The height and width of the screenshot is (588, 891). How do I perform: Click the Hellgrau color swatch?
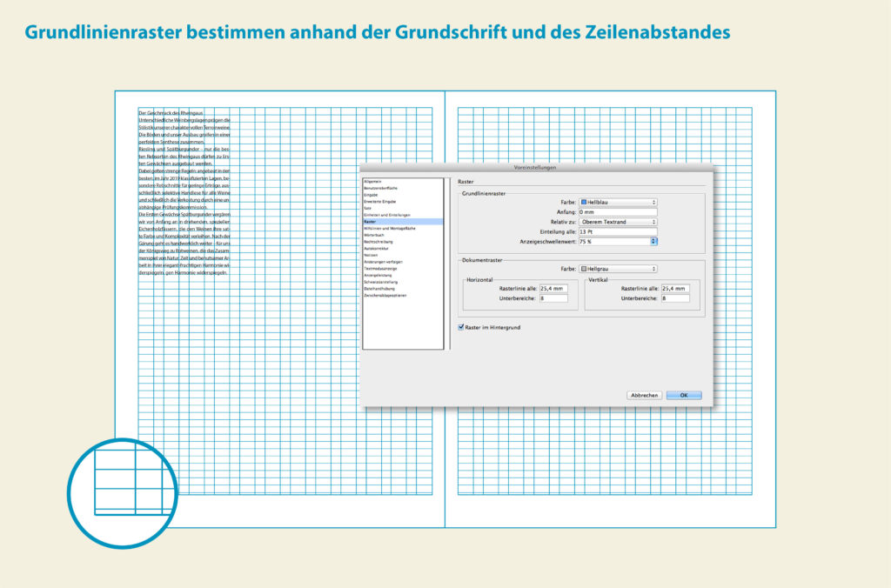pyautogui.click(x=583, y=269)
